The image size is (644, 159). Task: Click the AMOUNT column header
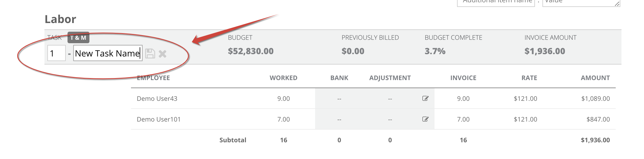(595, 78)
